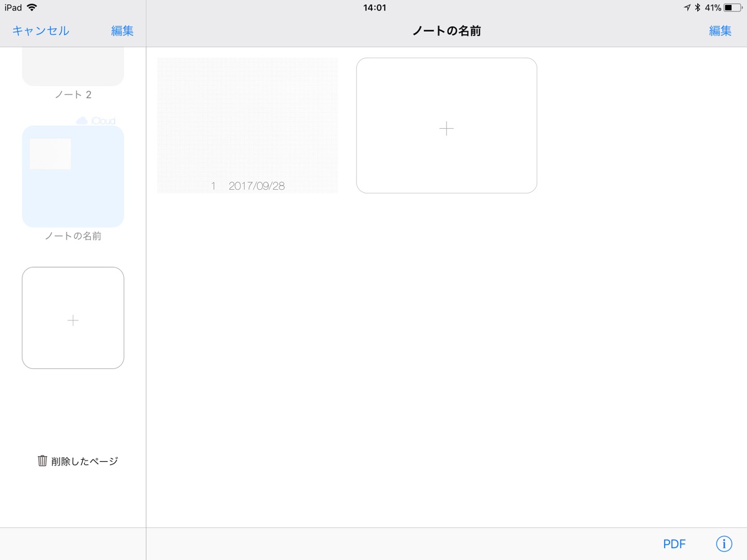Click the trash can icon
Screen dimensions: 747x560
click(x=42, y=461)
